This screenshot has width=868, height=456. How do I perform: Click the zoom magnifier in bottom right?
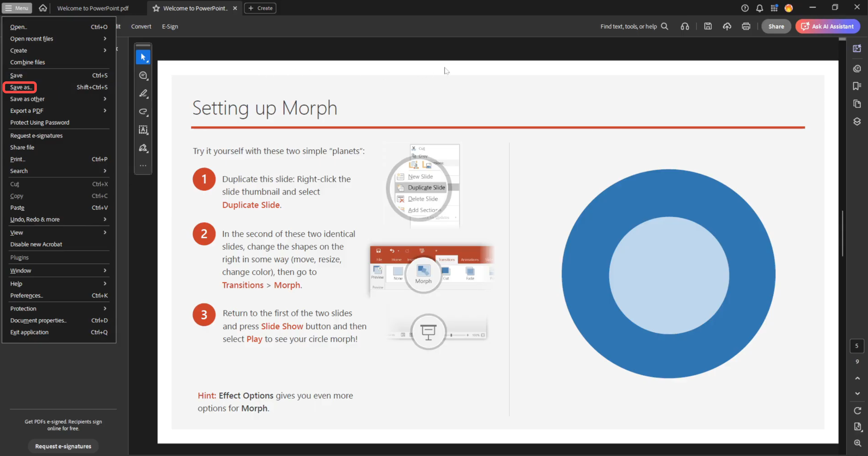pyautogui.click(x=858, y=443)
